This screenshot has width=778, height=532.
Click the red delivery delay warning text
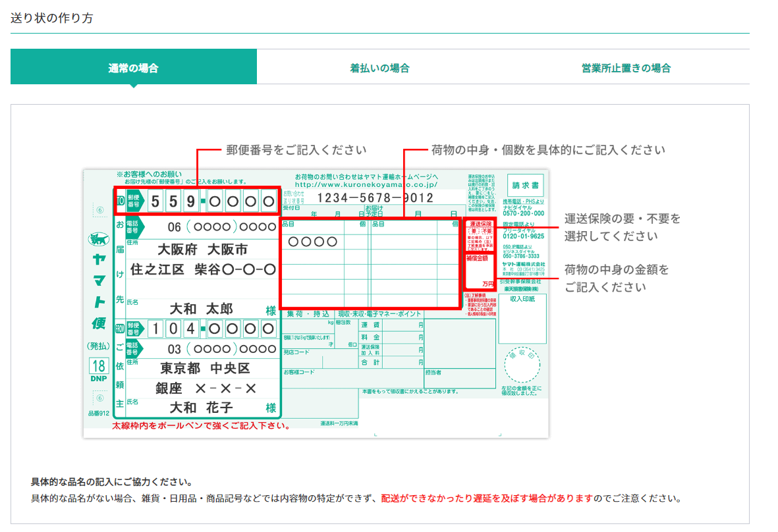(487, 498)
